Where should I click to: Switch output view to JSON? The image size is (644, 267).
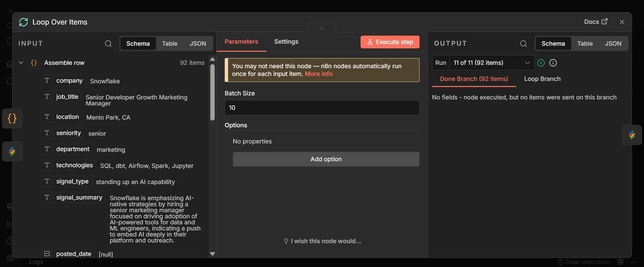coord(613,44)
